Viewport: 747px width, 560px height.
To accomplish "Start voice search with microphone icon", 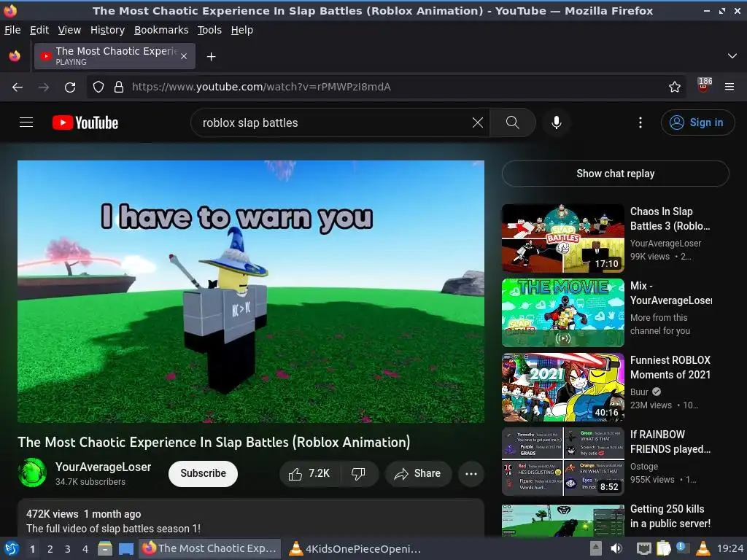I will (556, 122).
